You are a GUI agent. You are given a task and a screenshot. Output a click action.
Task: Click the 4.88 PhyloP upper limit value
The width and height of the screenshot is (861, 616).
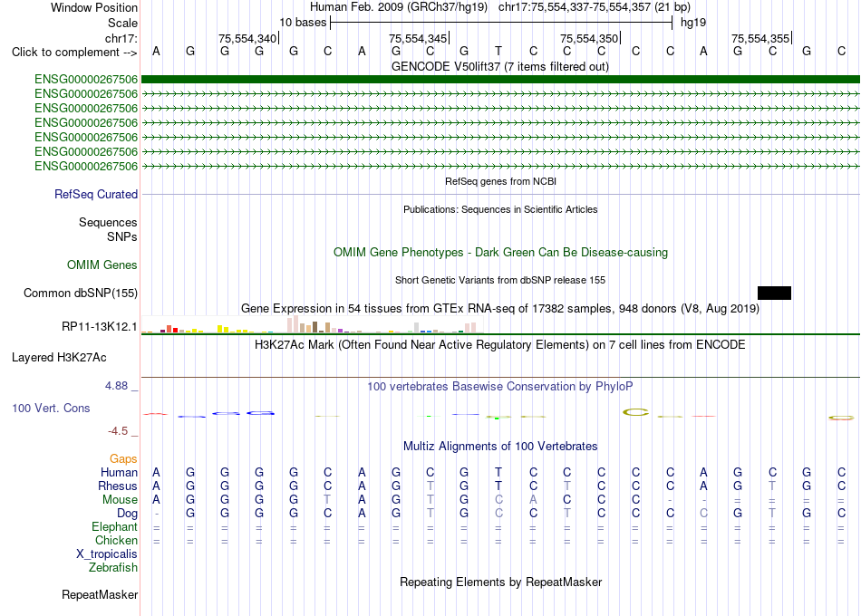pos(116,386)
